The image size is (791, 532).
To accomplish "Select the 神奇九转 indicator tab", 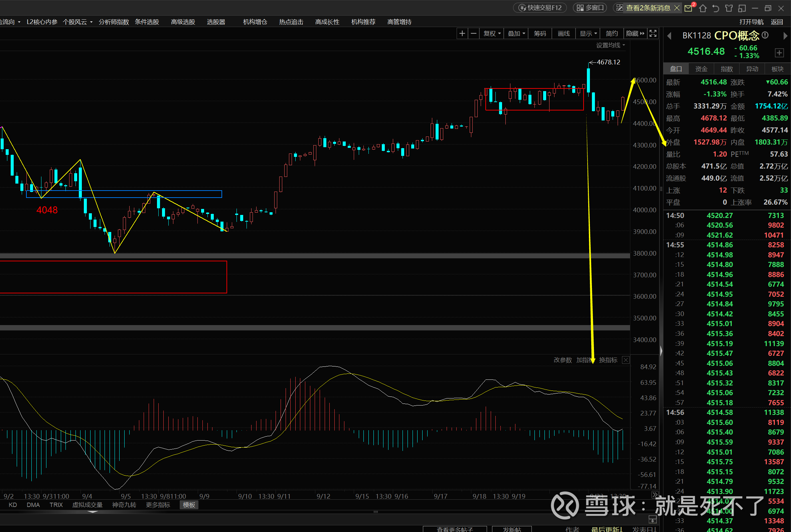I will (x=124, y=505).
